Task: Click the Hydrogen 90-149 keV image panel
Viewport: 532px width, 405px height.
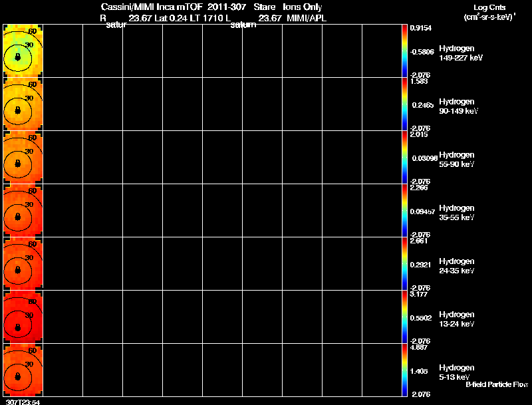Action: (x=23, y=104)
